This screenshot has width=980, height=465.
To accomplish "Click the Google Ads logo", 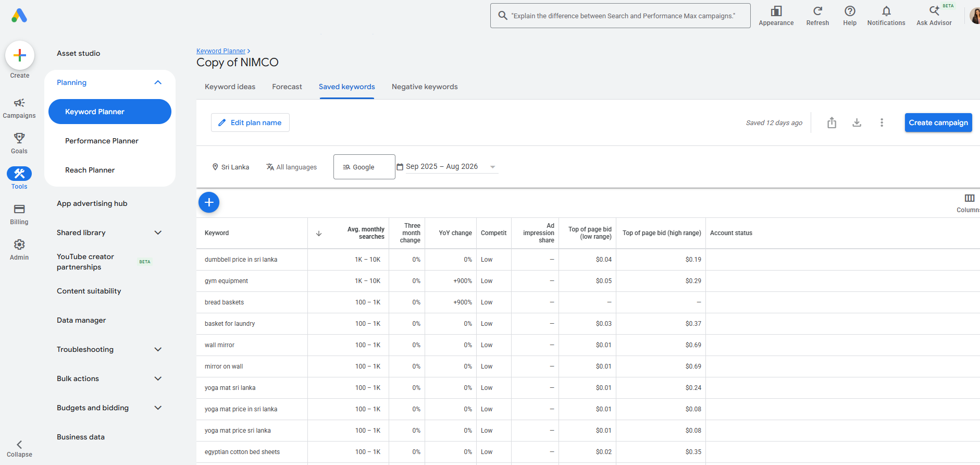I will click(19, 16).
